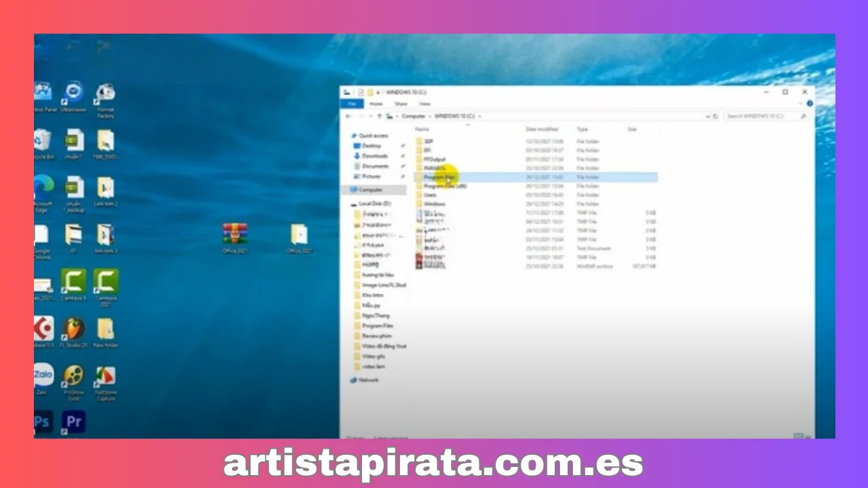The image size is (868, 488).
Task: Select the Users folder in file list
Action: click(535, 195)
